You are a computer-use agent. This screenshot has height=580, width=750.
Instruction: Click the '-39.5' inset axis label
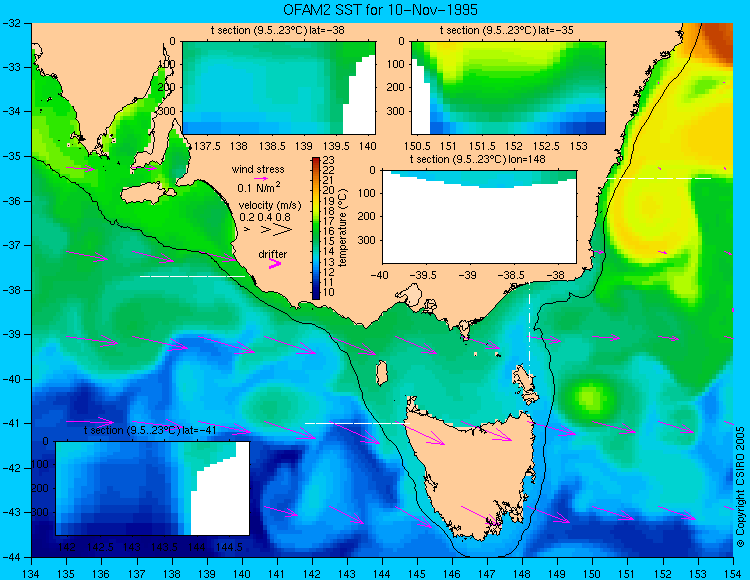click(x=423, y=275)
